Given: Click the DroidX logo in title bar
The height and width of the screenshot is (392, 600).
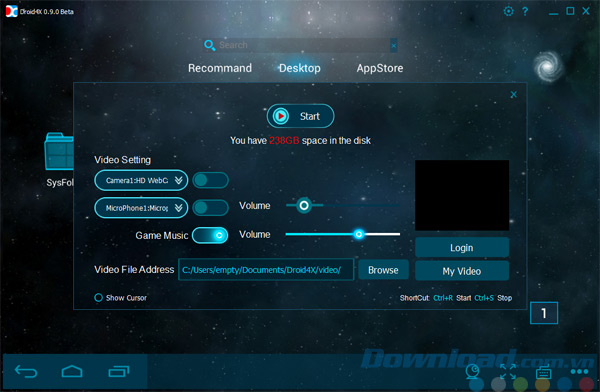Looking at the screenshot, I should point(11,11).
